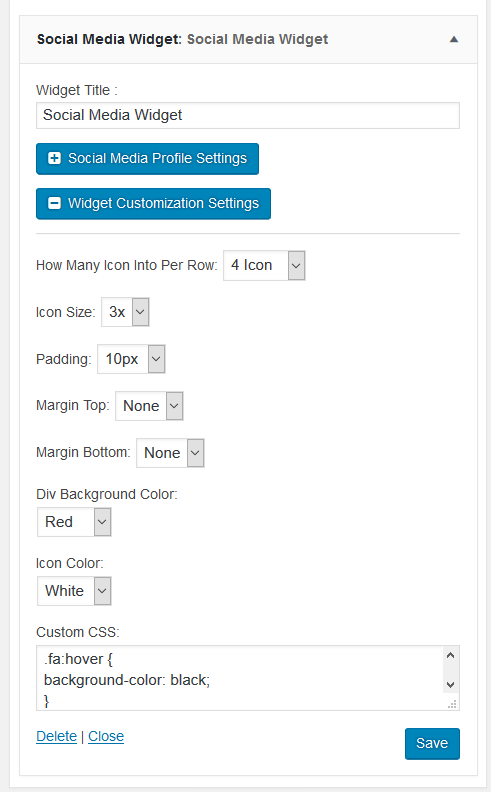The width and height of the screenshot is (491, 792).
Task: Open the Padding dropdown
Action: click(131, 359)
